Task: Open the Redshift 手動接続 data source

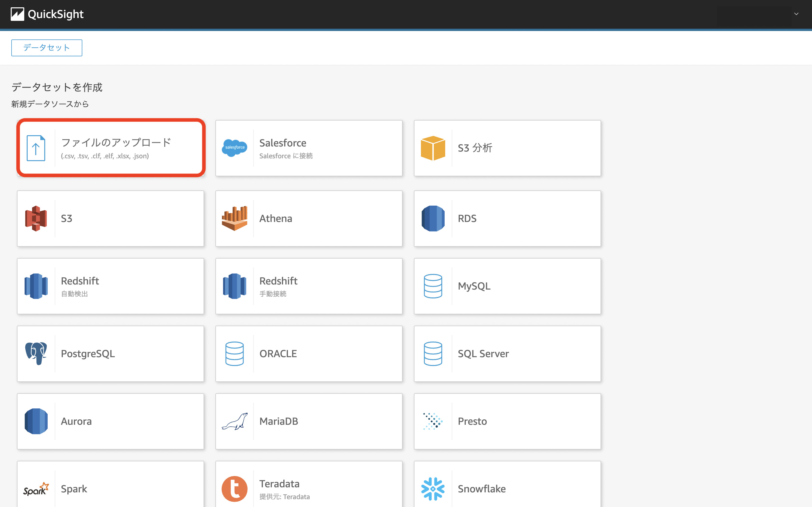Action: [x=309, y=286]
